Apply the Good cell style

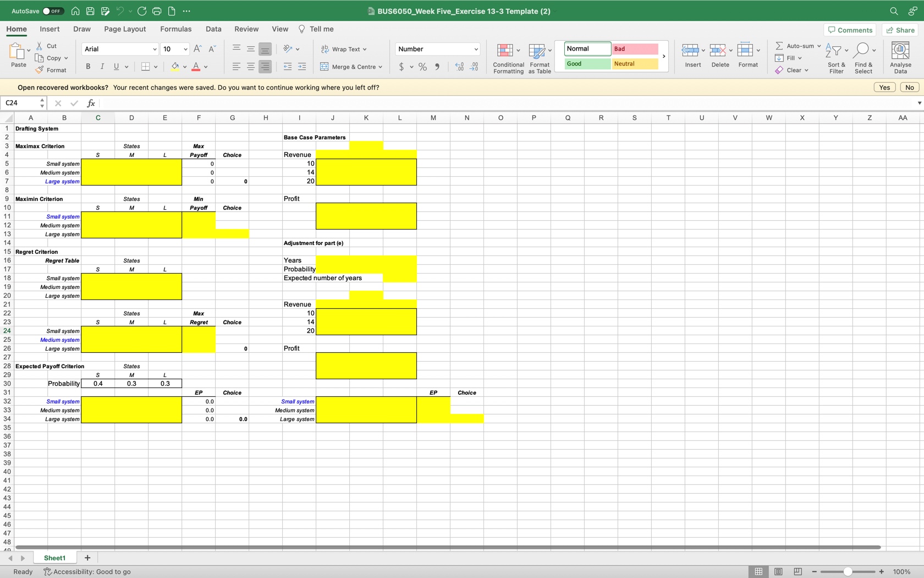(x=587, y=64)
